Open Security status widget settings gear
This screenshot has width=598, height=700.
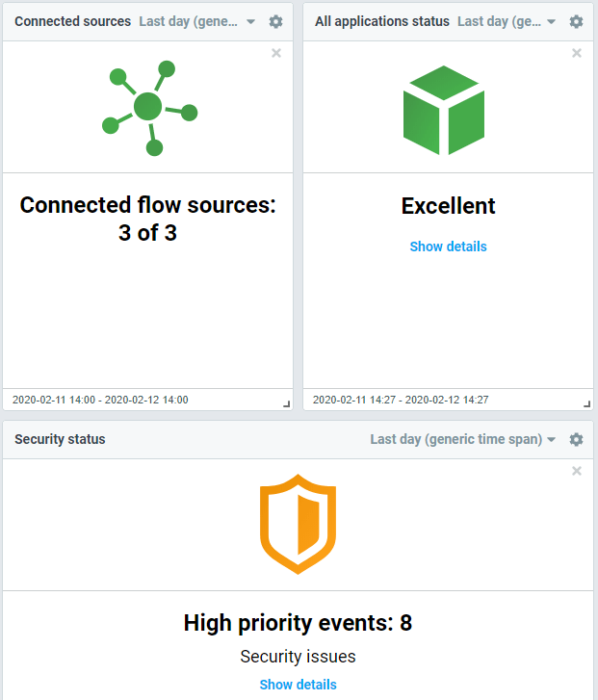pos(576,439)
